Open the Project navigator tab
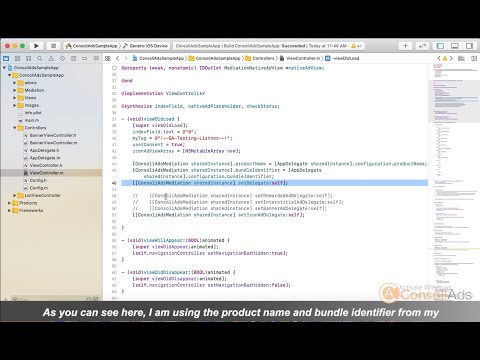Viewport: 480px width, 360px height. [6, 58]
